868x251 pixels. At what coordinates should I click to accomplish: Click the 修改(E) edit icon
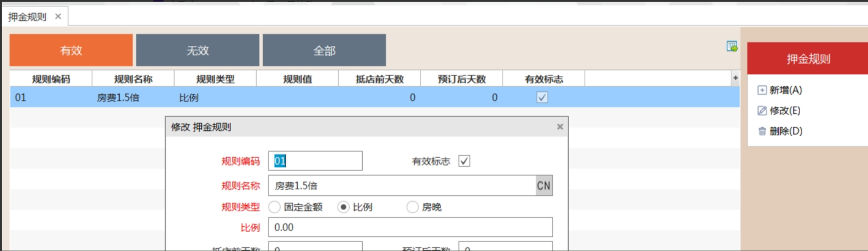coord(762,110)
